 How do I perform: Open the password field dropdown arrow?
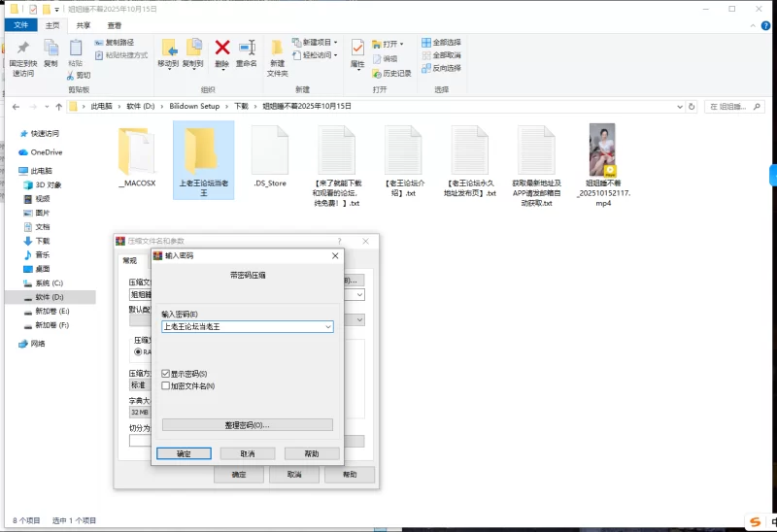(328, 327)
